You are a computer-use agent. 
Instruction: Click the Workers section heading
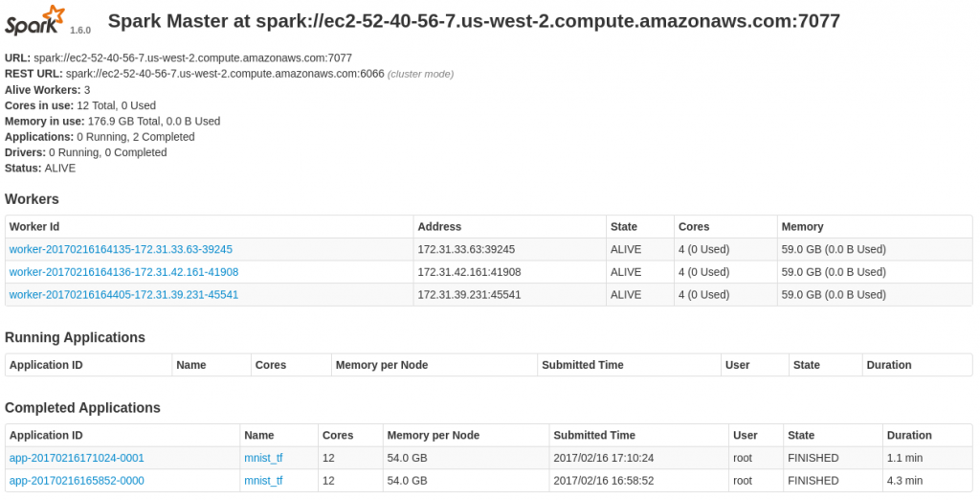32,199
